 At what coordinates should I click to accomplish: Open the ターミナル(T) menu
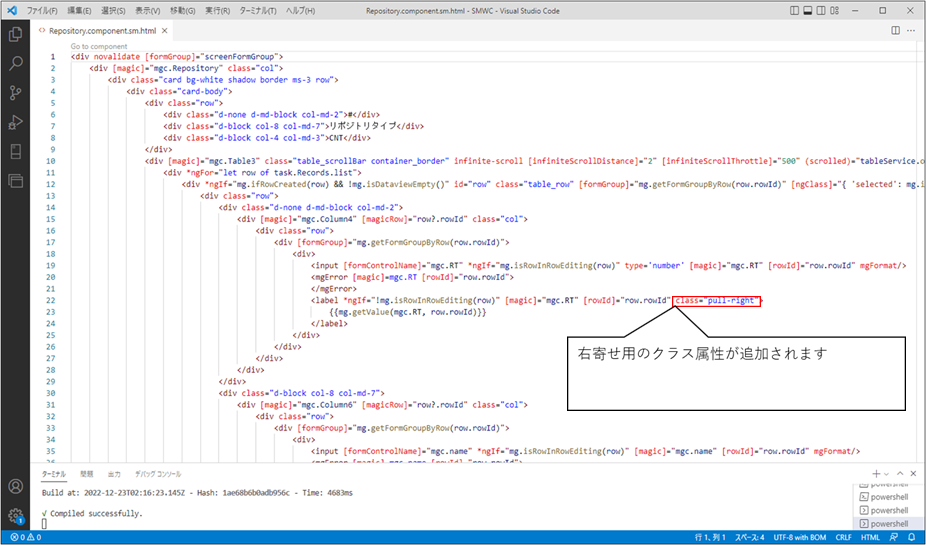tap(262, 9)
